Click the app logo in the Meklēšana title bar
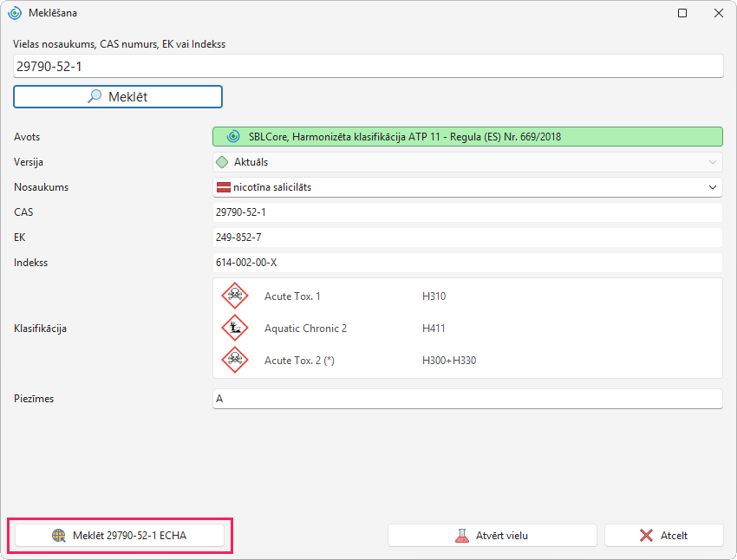The width and height of the screenshot is (737, 560). (x=15, y=13)
